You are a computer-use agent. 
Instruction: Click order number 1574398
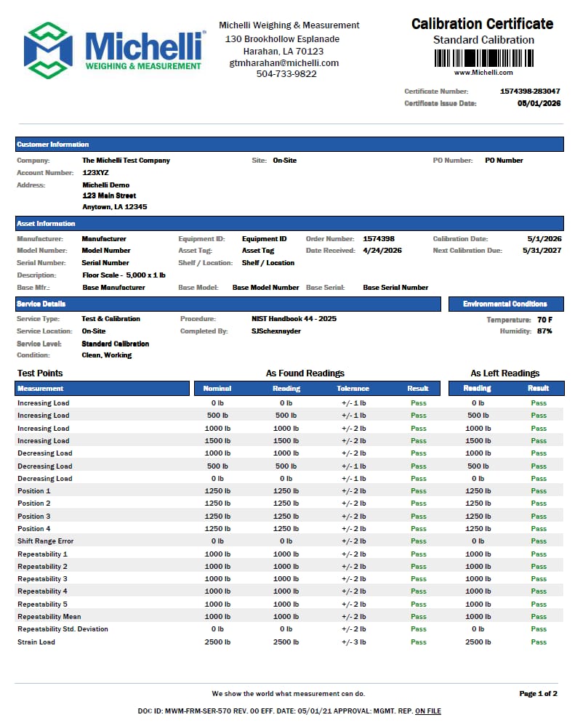pyautogui.click(x=379, y=238)
